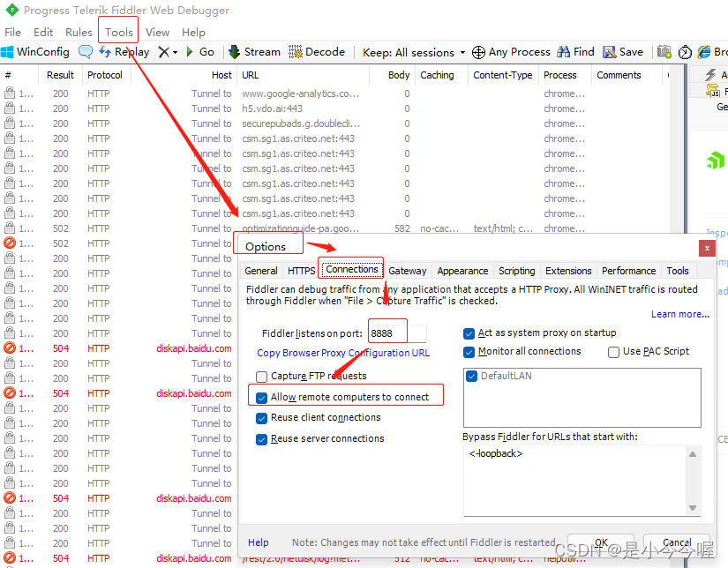Enable Use PAC Script checkbox
728x568 pixels.
613,352
